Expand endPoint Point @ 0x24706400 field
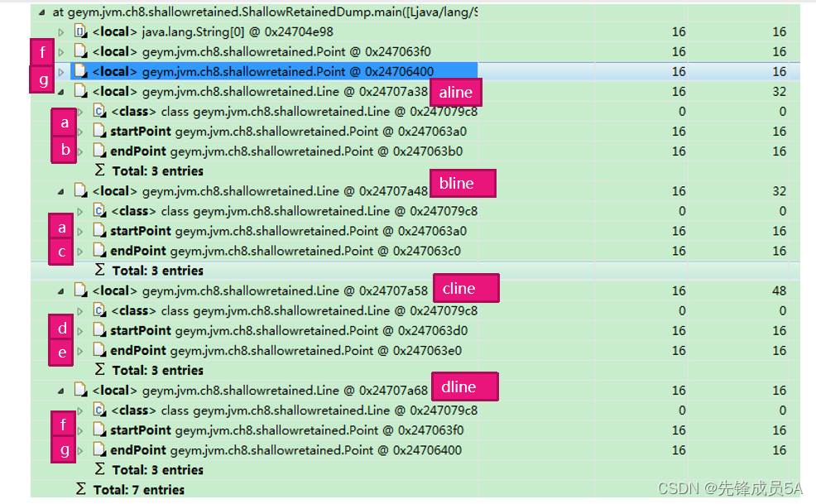816x504 pixels. (x=80, y=450)
